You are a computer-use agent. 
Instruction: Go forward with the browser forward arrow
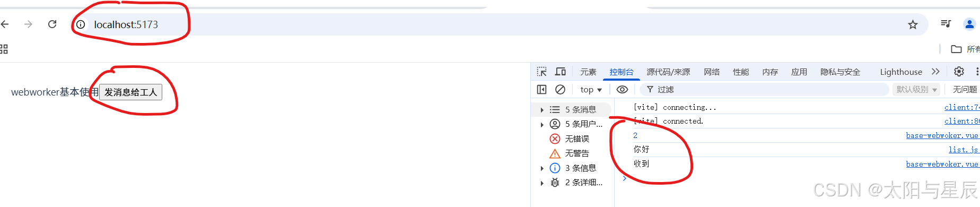point(28,24)
